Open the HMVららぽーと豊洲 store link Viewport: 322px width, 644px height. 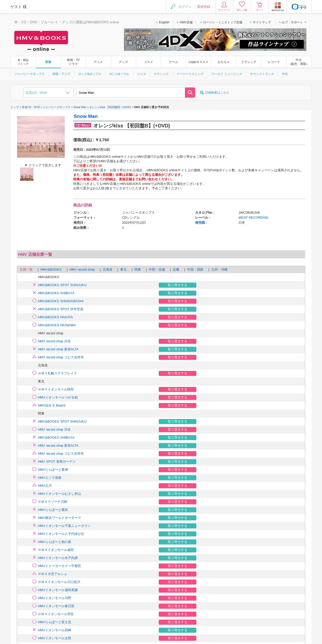53,470
